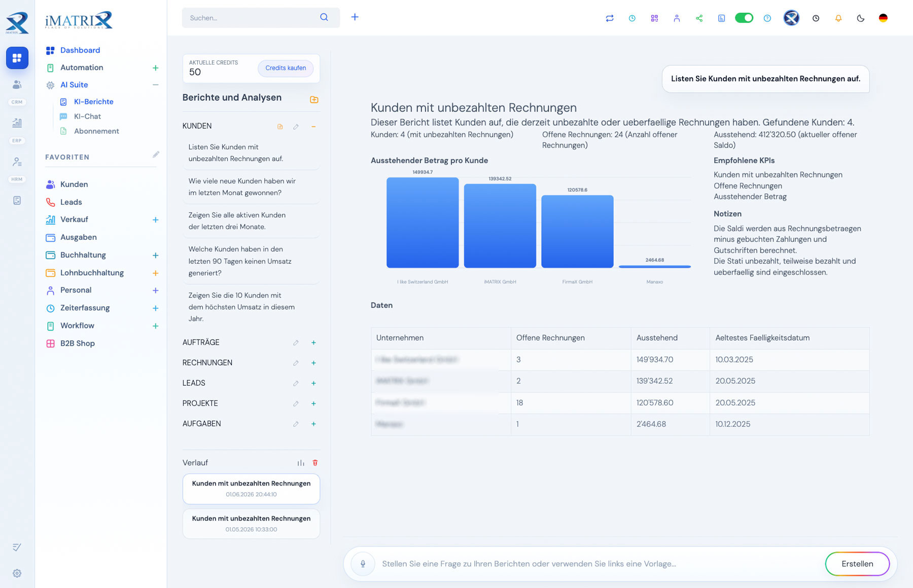Screen dimensions: 913x588
Task: Open the settings gear in left rail
Action: 17,573
